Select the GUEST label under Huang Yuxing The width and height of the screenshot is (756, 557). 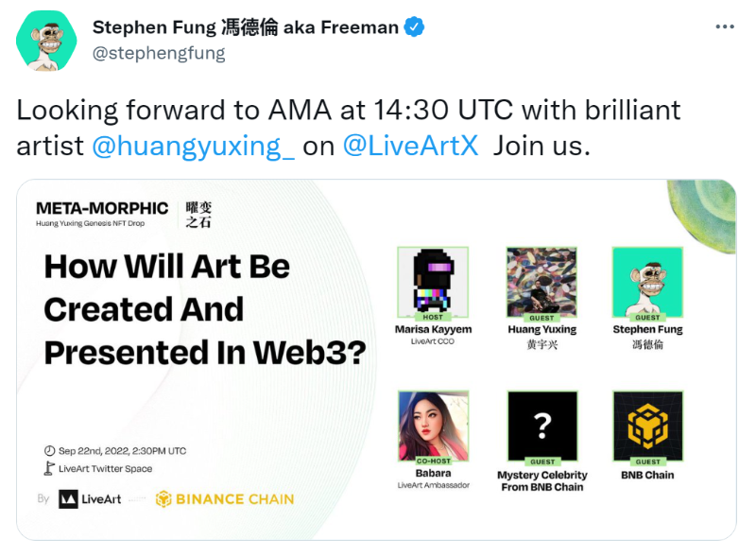point(541,319)
